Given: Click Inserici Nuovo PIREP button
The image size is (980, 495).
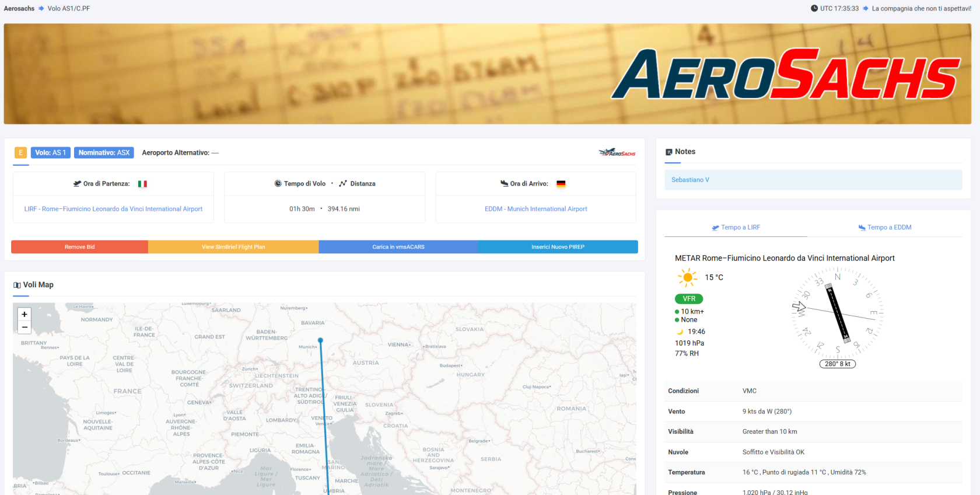Looking at the screenshot, I should 558,247.
